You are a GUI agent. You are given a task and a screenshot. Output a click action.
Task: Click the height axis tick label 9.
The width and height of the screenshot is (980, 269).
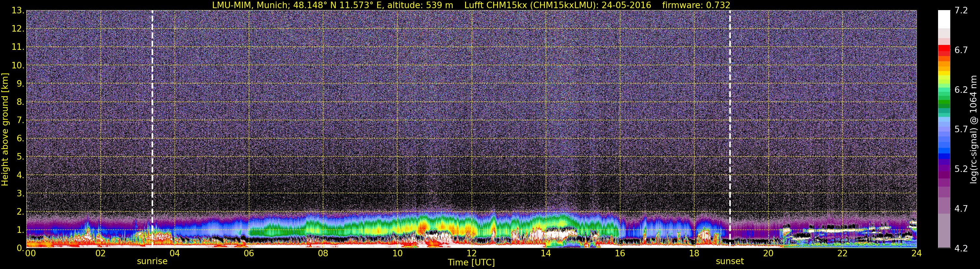pos(20,84)
